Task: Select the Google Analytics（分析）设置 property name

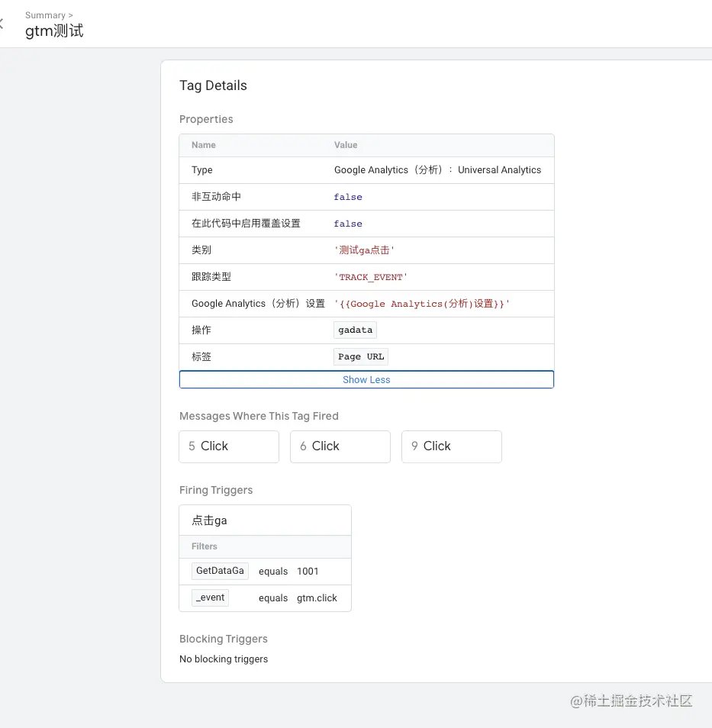Action: coord(258,304)
